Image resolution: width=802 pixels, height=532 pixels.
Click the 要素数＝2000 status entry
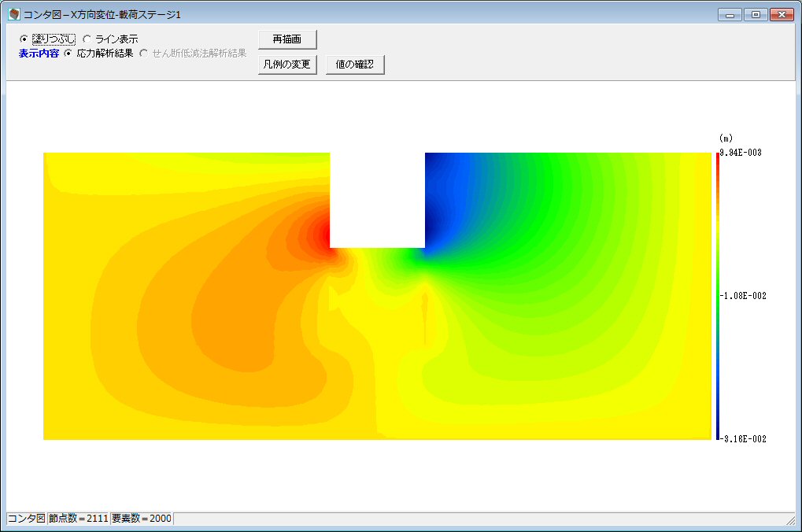pyautogui.click(x=142, y=518)
